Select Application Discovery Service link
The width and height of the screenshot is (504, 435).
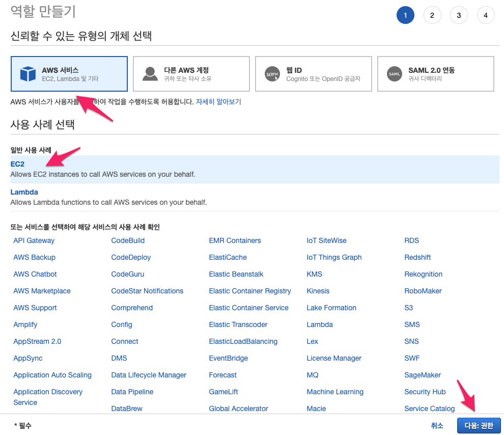pos(48,397)
